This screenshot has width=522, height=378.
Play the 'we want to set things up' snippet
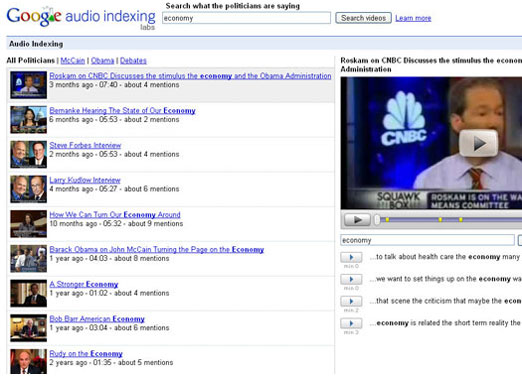[351, 279]
